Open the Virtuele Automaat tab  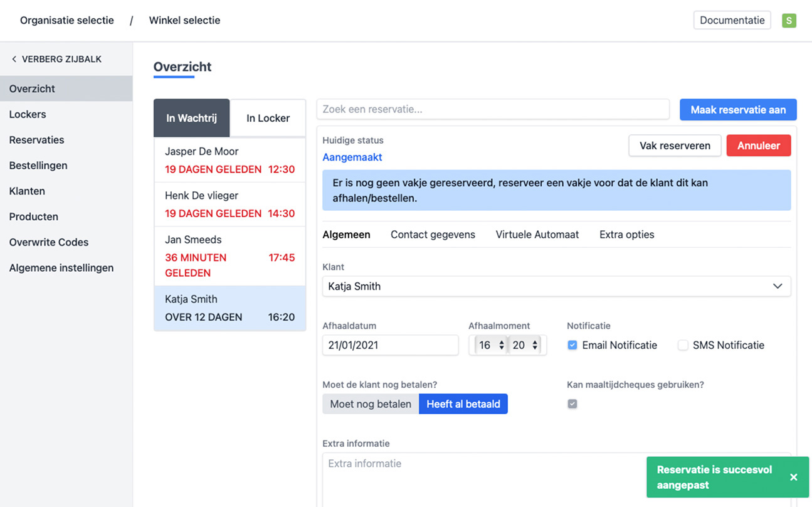coord(537,235)
